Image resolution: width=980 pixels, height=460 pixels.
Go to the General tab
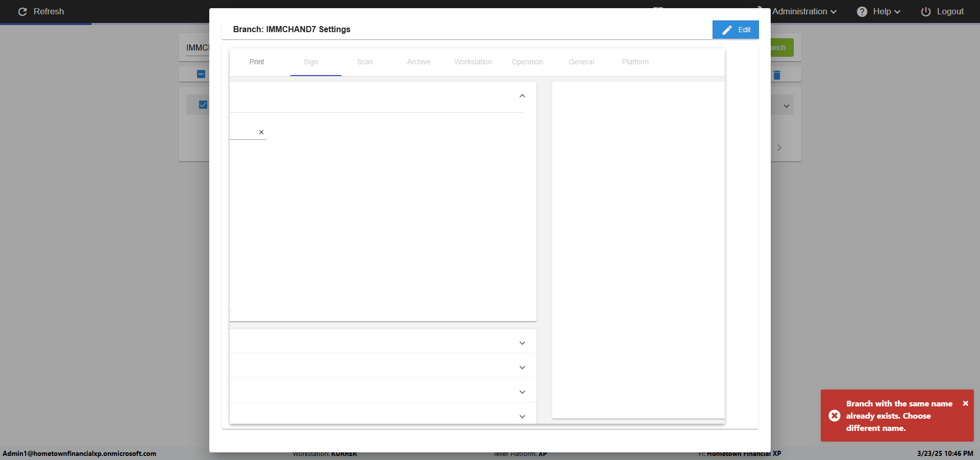click(x=581, y=62)
